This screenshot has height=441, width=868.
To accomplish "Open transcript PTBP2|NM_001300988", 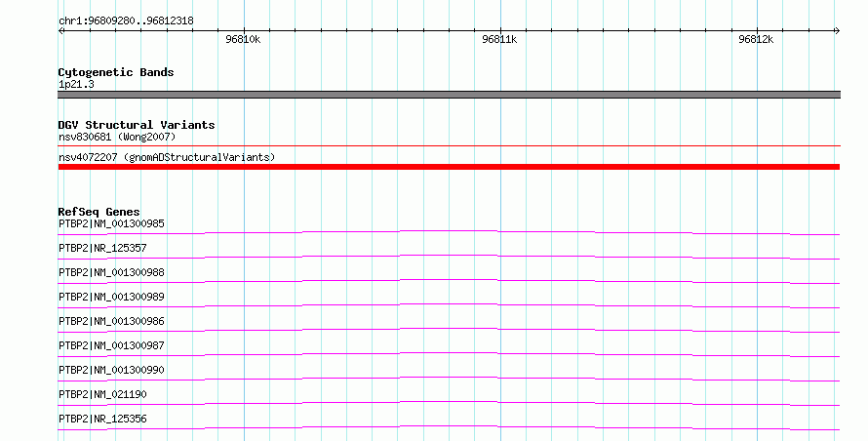I will [x=111, y=272].
